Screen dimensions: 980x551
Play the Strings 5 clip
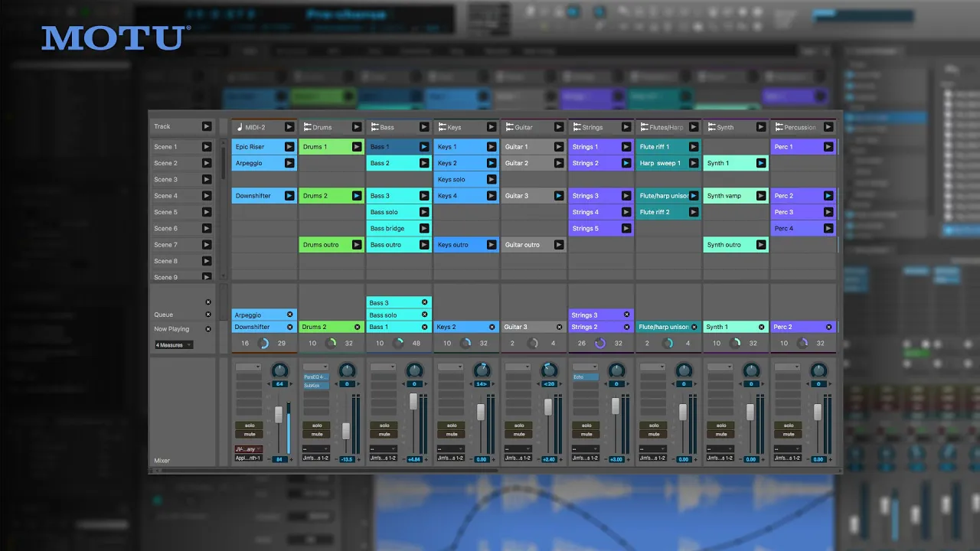click(x=626, y=228)
